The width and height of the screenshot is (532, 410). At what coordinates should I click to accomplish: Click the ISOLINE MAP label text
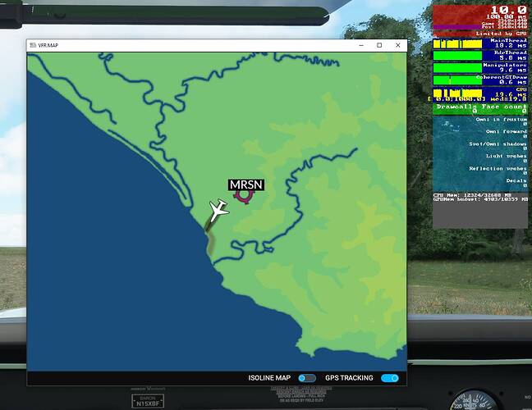click(x=269, y=378)
